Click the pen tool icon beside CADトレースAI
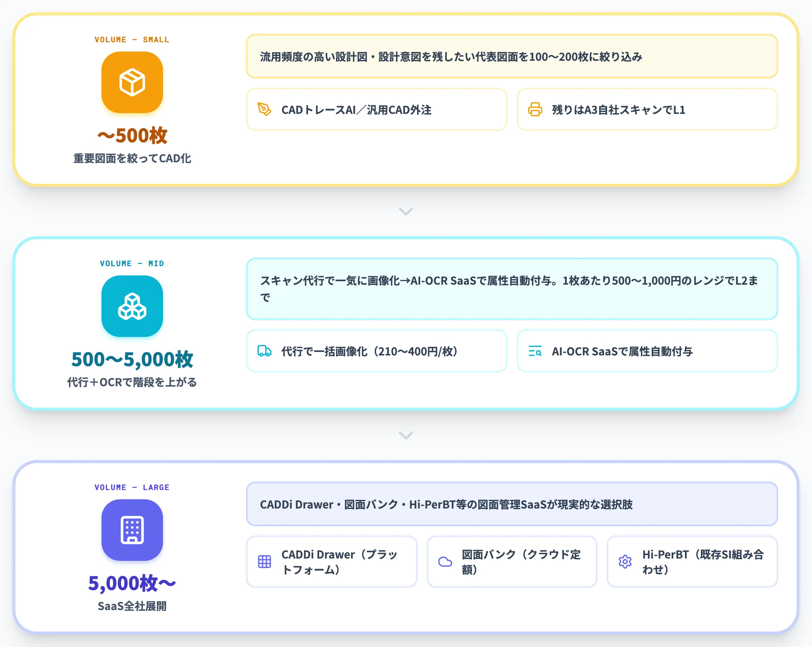The width and height of the screenshot is (812, 647). click(x=265, y=110)
